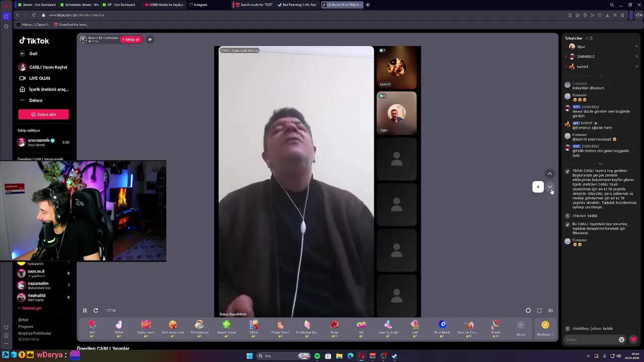Send the Finger Heart gift

pos(280,328)
